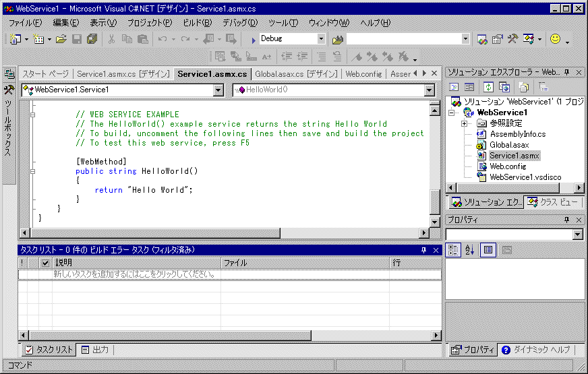Open the find text combo box dropdown

465,38
